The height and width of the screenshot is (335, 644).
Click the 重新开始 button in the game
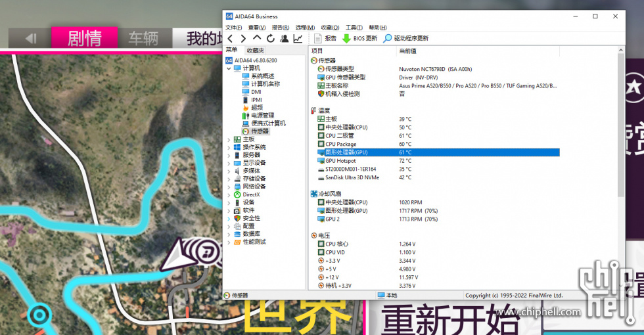[451, 319]
